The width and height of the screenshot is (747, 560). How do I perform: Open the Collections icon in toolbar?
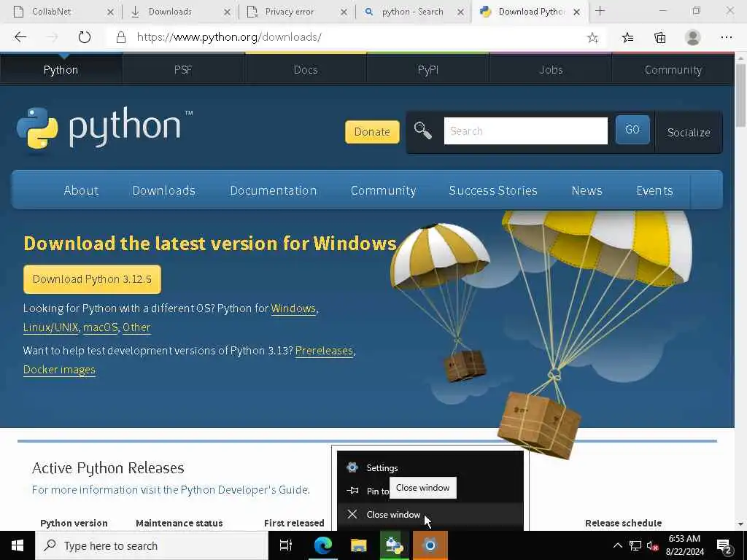(x=659, y=38)
